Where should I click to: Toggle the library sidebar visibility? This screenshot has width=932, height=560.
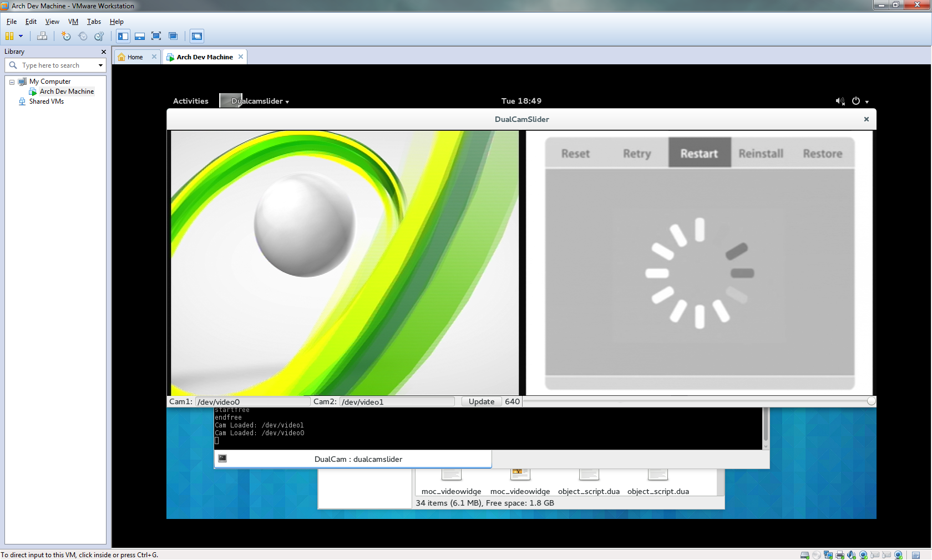123,37
